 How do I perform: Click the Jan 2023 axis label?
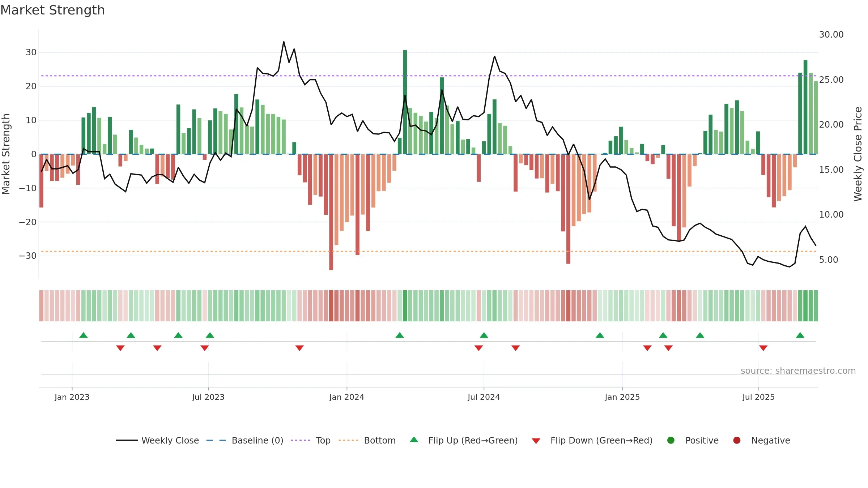point(72,397)
